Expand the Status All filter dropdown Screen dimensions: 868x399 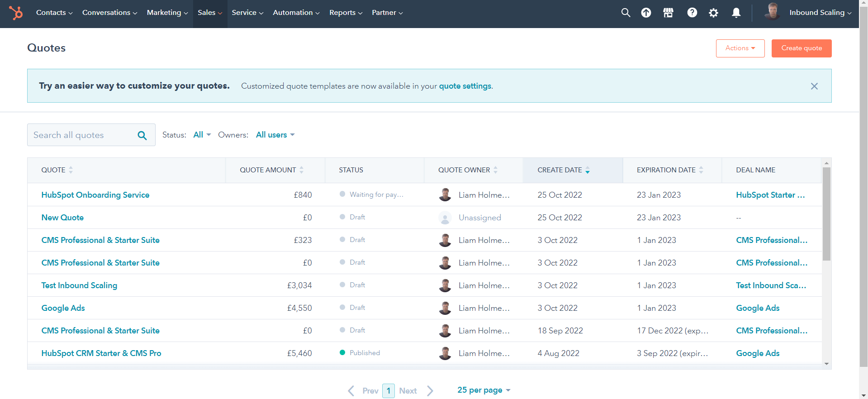202,135
